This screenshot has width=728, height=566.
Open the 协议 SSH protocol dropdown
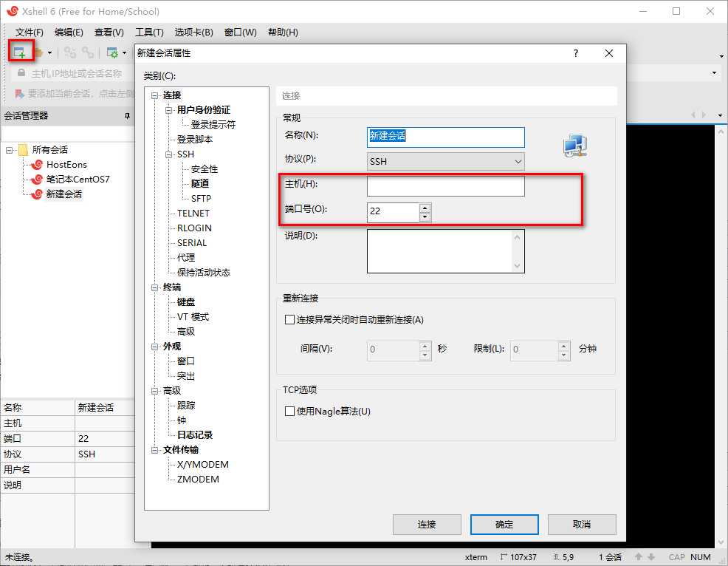click(x=446, y=161)
